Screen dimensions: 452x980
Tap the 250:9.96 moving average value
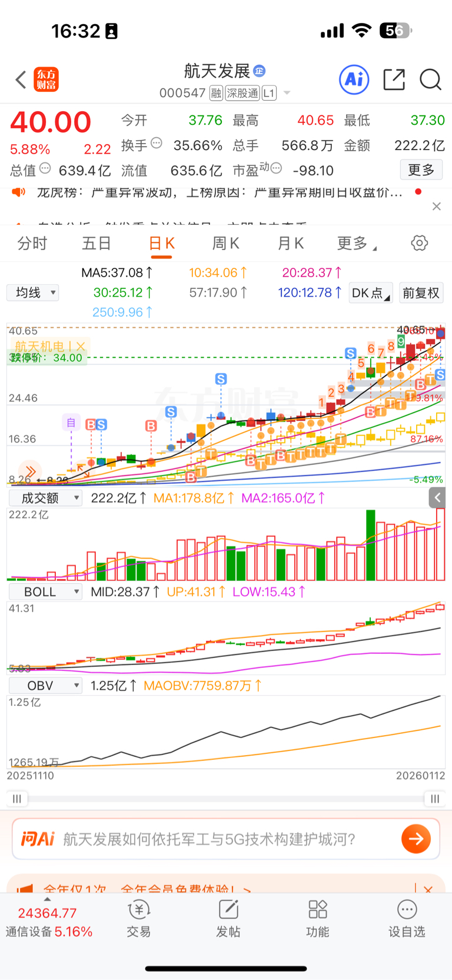[x=122, y=312]
